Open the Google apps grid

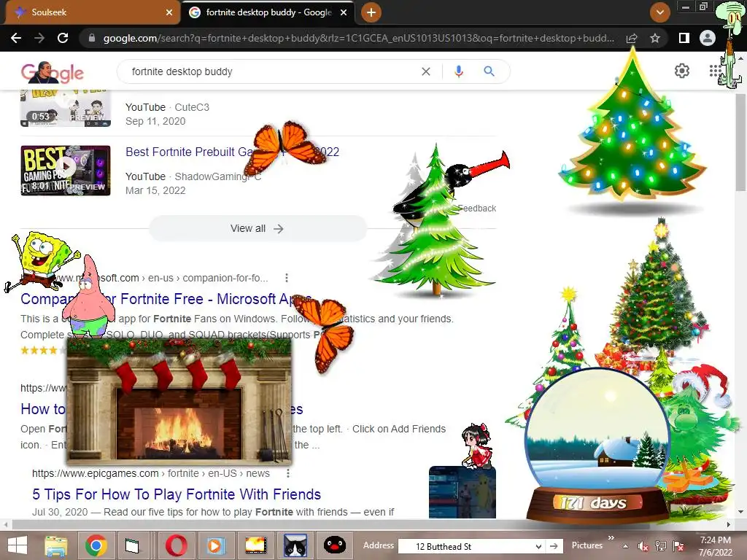(715, 71)
